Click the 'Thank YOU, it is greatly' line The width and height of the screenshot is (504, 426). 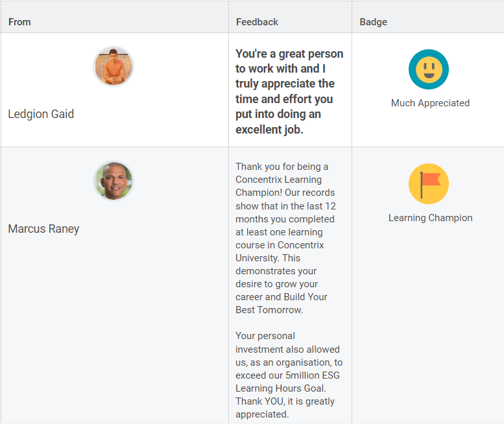coord(285,401)
